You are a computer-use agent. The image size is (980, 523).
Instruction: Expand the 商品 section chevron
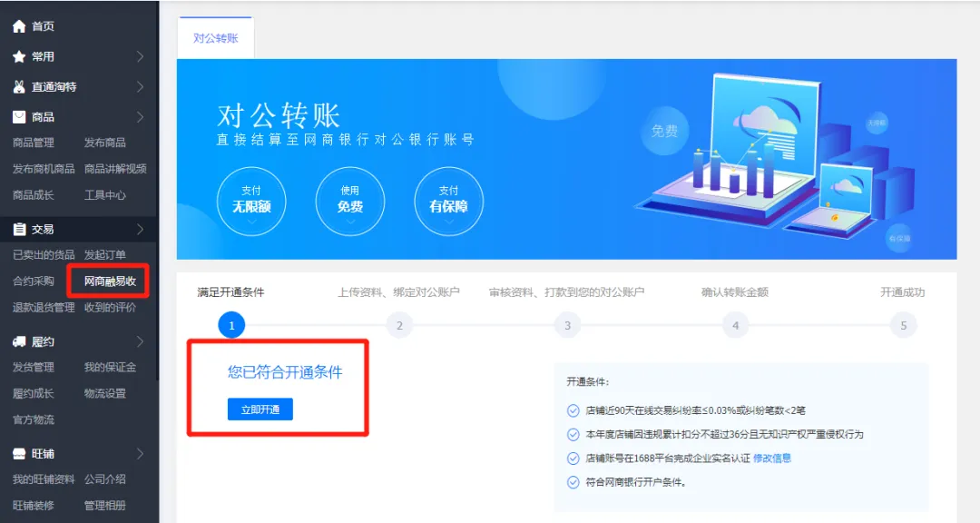pos(140,117)
